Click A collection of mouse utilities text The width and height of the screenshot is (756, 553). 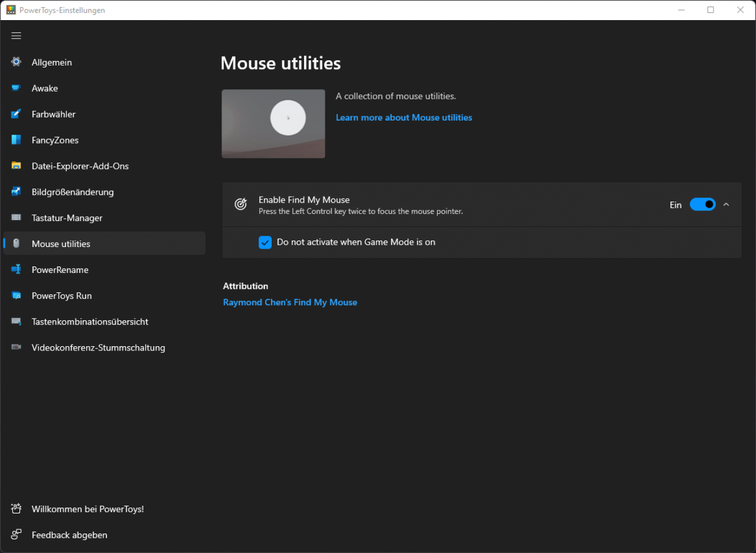[396, 96]
